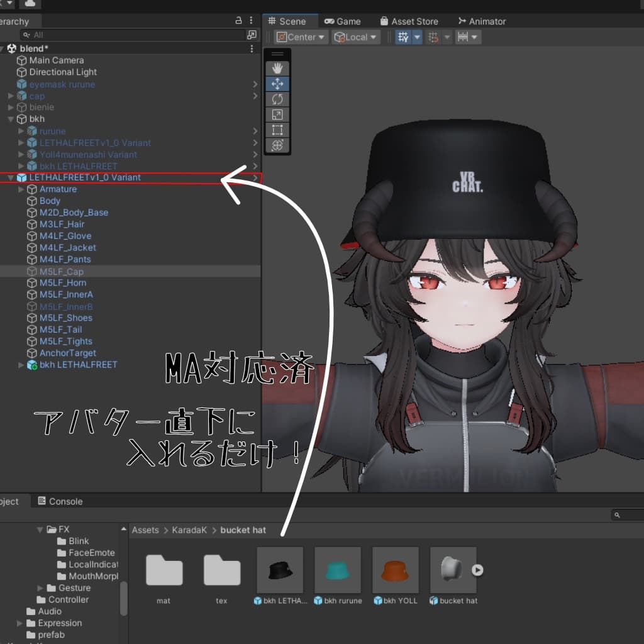The width and height of the screenshot is (644, 644).
Task: Open grid snapping dropdown arrow
Action: coord(417,37)
